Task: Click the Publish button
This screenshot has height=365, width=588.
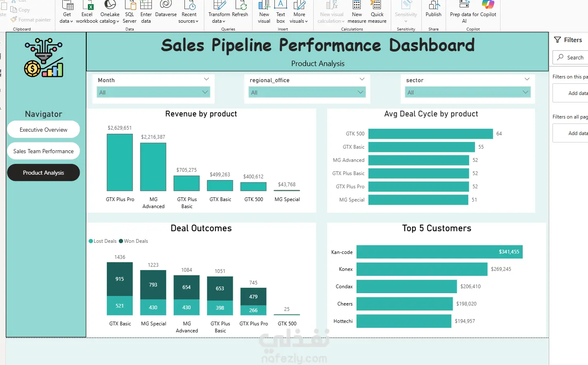Action: (434, 9)
